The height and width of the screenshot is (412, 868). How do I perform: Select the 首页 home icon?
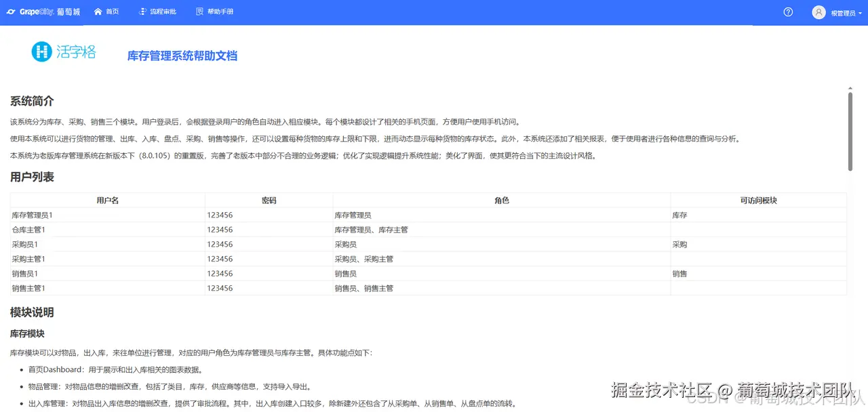(97, 11)
